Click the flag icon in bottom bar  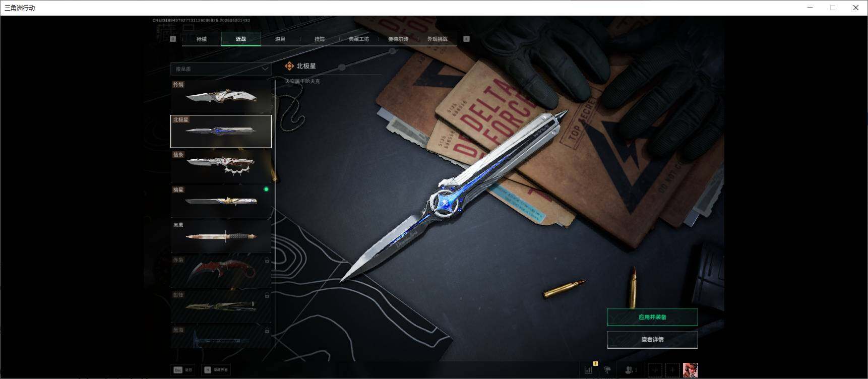click(607, 370)
